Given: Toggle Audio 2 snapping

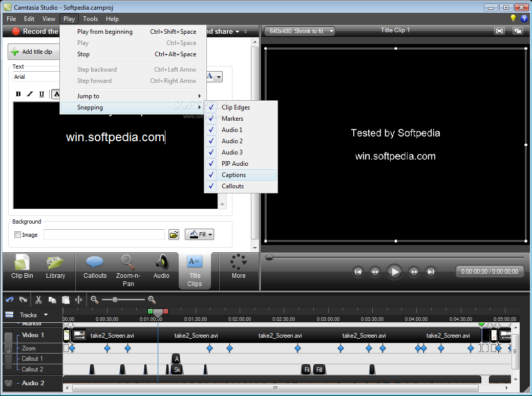Looking at the screenshot, I should pos(241,141).
